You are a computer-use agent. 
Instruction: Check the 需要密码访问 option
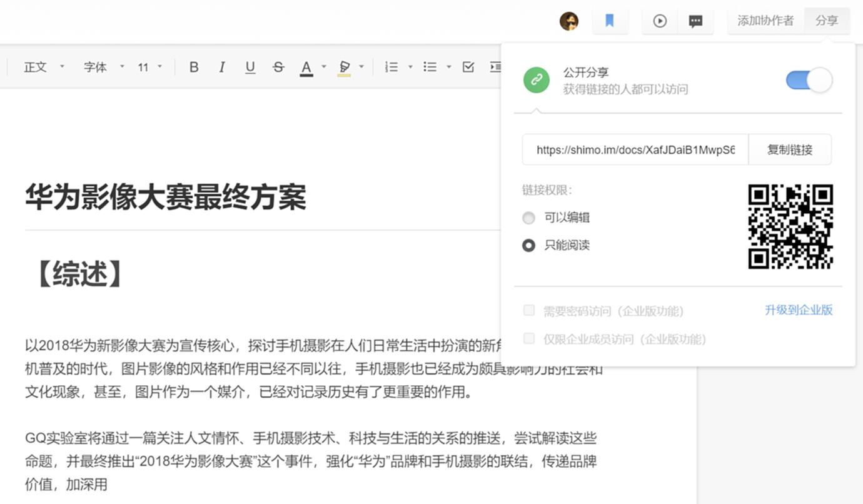[529, 311]
